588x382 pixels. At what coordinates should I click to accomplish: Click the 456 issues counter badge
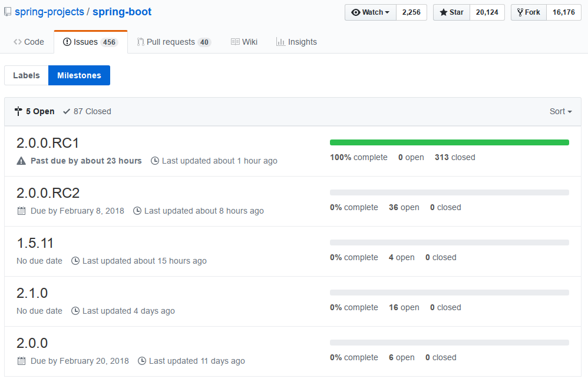click(109, 42)
